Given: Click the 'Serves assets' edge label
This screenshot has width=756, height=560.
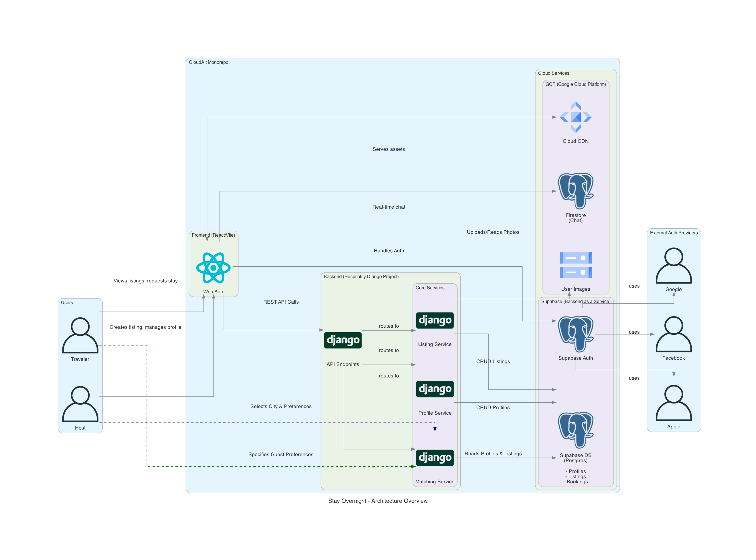Looking at the screenshot, I should [x=388, y=149].
